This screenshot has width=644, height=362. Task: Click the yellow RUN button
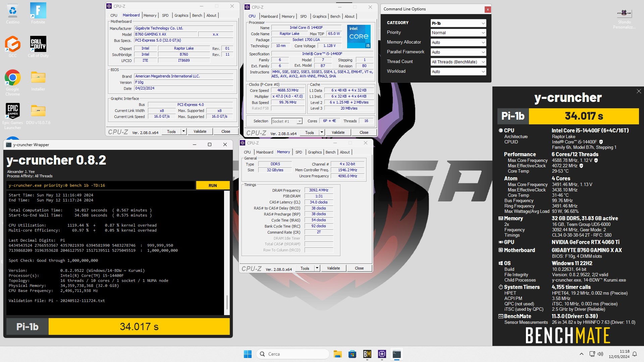(x=213, y=185)
